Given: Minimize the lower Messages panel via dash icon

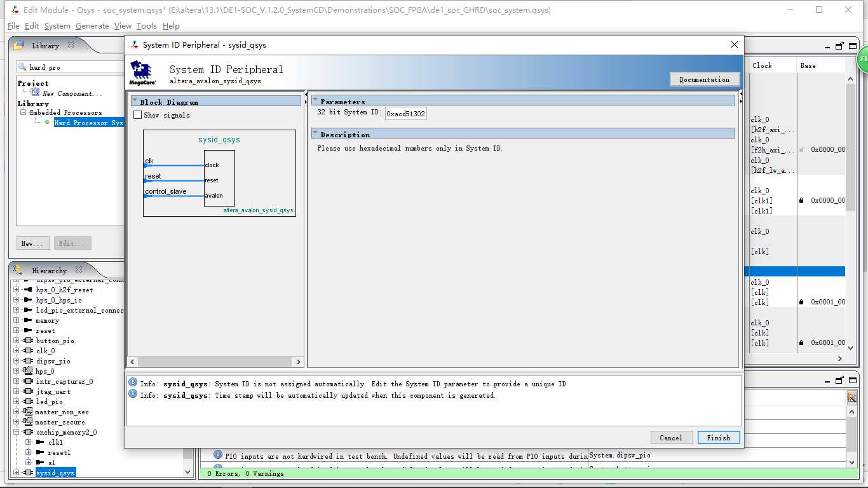Looking at the screenshot, I should 828,381.
